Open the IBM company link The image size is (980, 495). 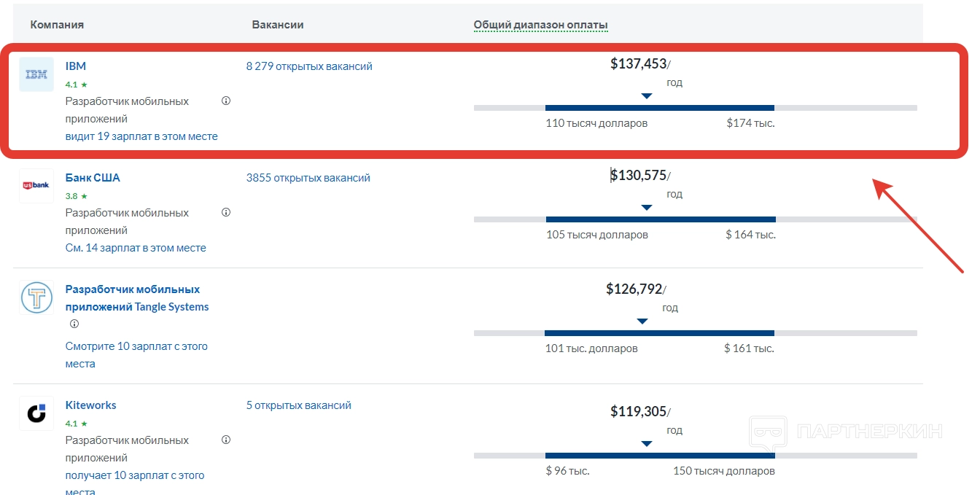tap(76, 66)
